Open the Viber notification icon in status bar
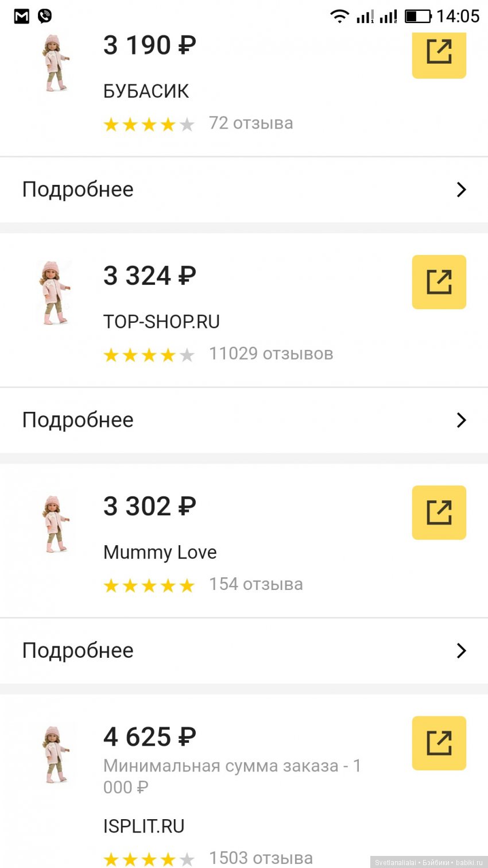 tap(45, 16)
